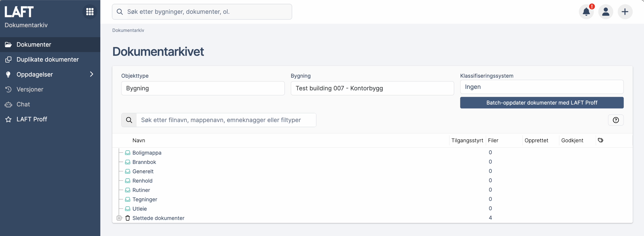
Task: Click the LAFT Proff star icon
Action: pyautogui.click(x=8, y=119)
